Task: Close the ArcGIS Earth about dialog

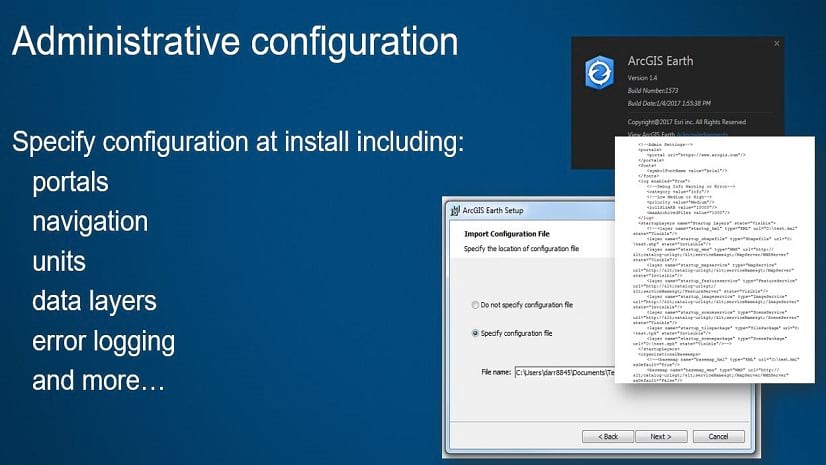Action: [776, 44]
